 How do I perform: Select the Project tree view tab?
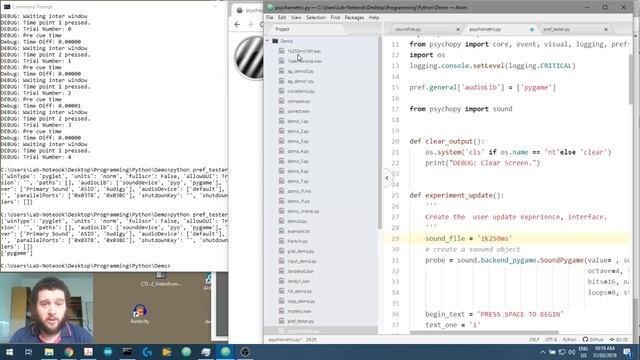[282, 29]
